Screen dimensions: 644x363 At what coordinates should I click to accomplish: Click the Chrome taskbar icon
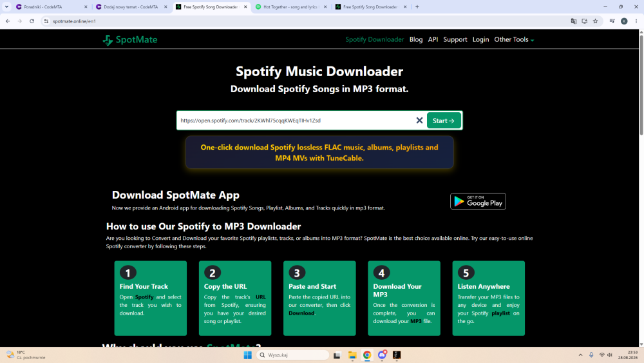[x=367, y=355]
